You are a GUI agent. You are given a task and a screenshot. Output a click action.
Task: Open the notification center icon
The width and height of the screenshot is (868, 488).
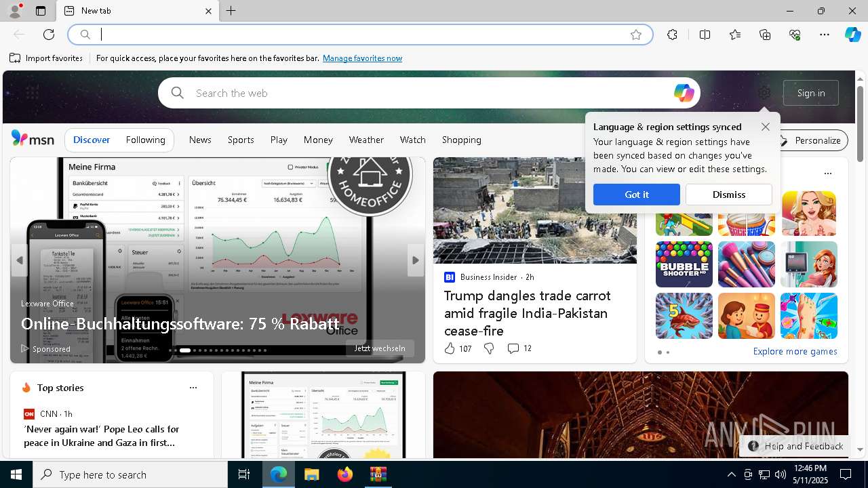point(846,474)
